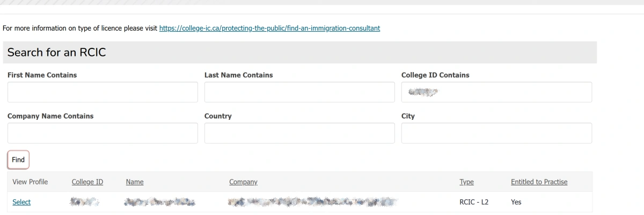Focus the City search field

point(496,133)
